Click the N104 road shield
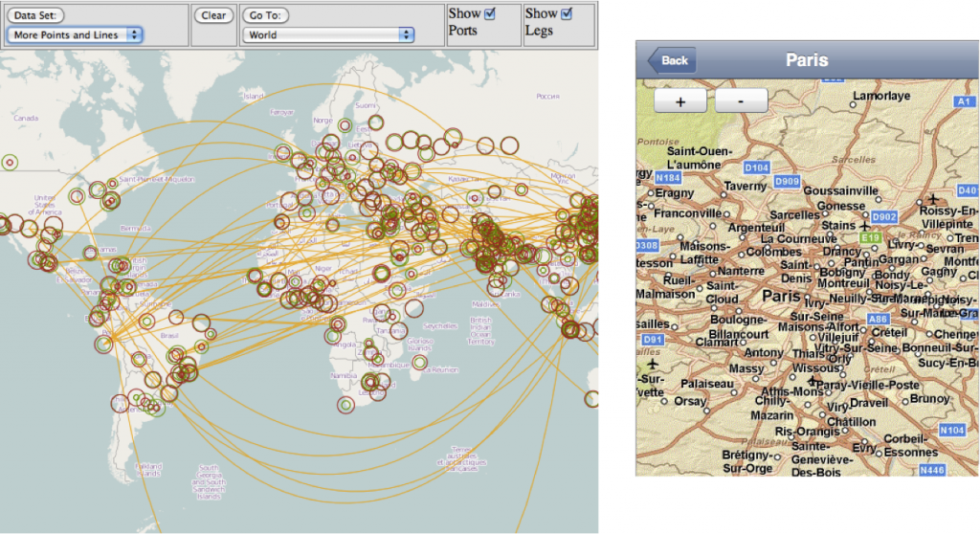Viewport: 980px width, 534px height. (x=951, y=431)
